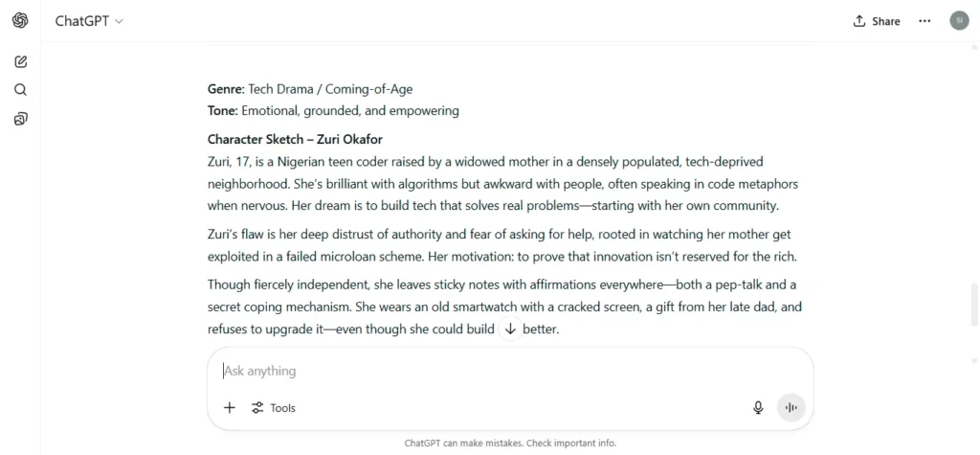Open the library images icon
This screenshot has height=455, width=980.
[x=20, y=118]
